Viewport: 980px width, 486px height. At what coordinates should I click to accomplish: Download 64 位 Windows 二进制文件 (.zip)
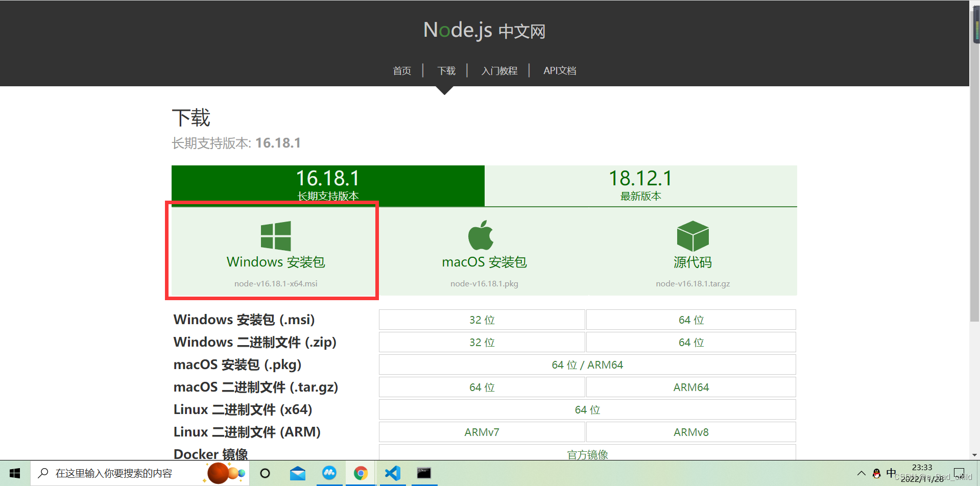[691, 342]
